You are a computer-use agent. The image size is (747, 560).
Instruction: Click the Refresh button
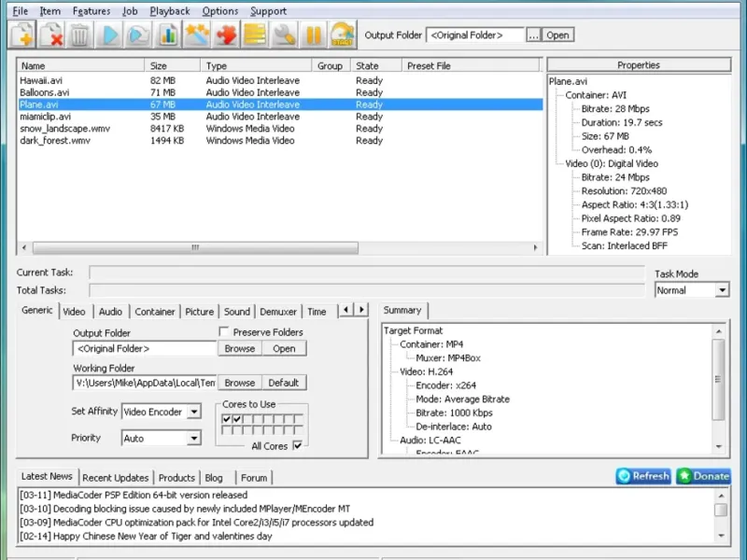pyautogui.click(x=643, y=476)
